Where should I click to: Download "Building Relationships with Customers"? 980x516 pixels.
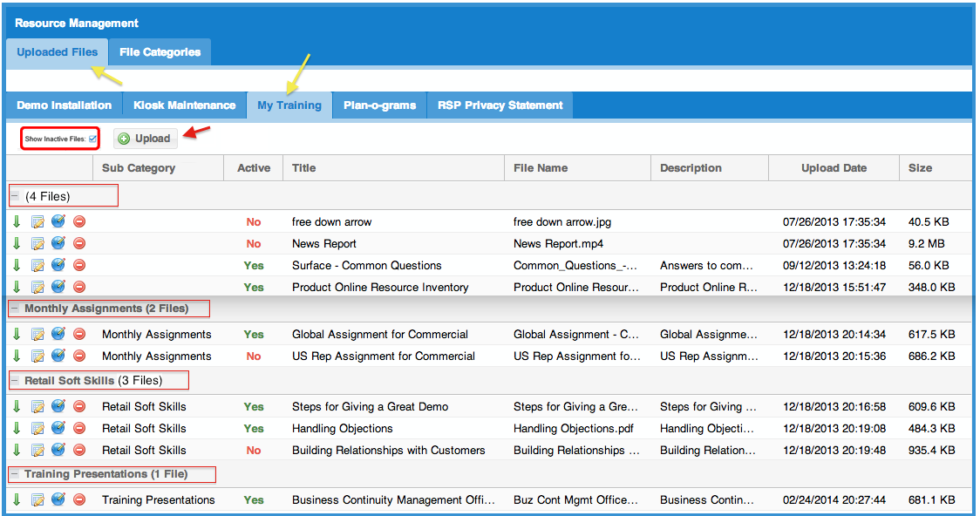tap(17, 450)
